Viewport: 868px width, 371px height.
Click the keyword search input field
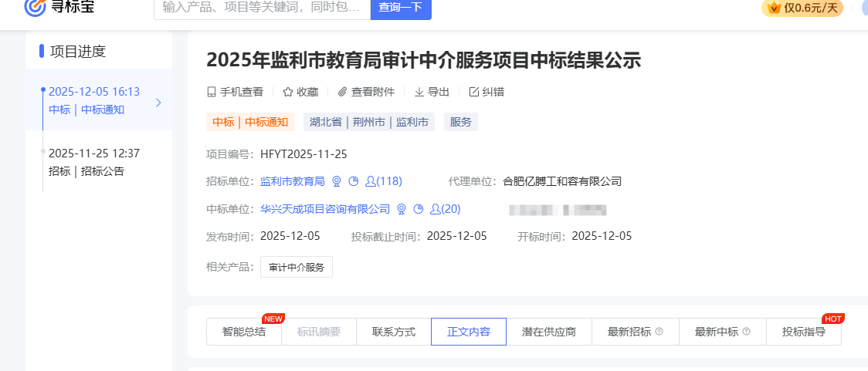[x=262, y=8]
